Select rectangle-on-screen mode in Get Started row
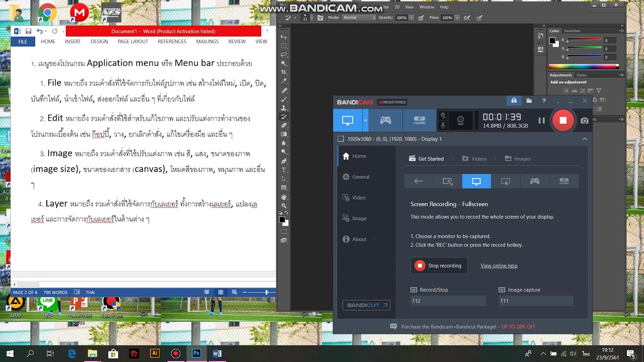644x362 pixels. click(447, 181)
